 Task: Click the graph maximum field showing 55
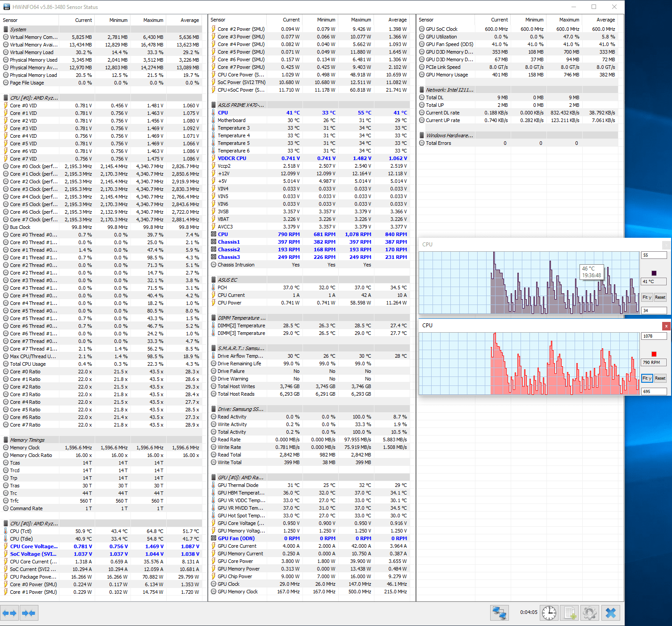tap(654, 255)
